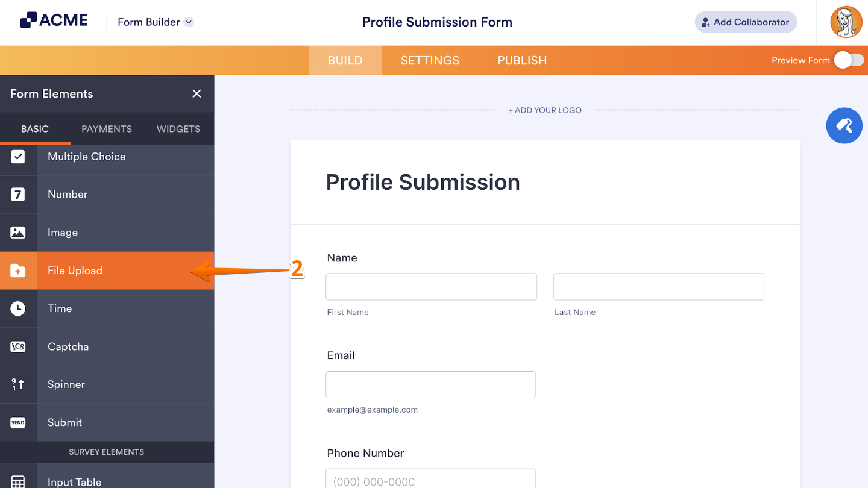
Task: Click the Spinner element icon
Action: coord(18,384)
